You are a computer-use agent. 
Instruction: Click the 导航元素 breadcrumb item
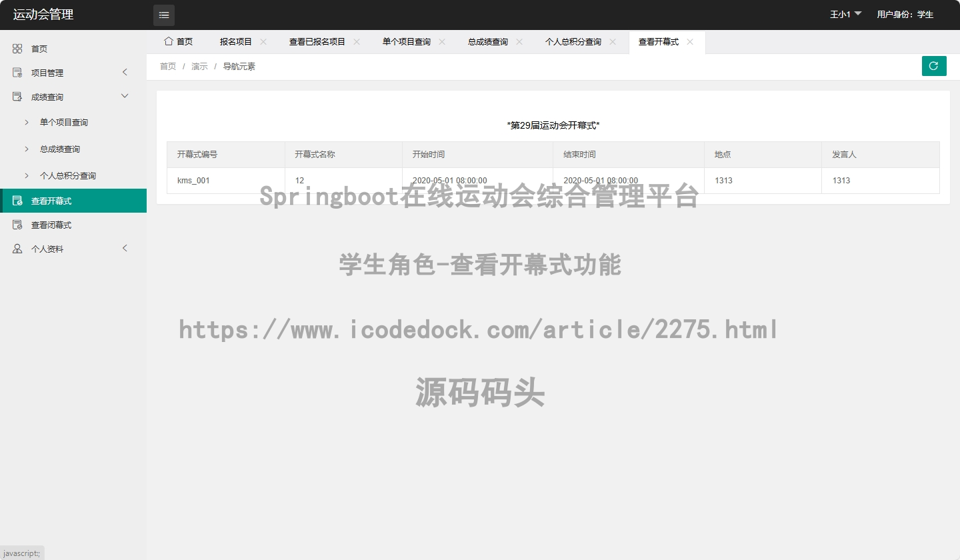(x=239, y=67)
